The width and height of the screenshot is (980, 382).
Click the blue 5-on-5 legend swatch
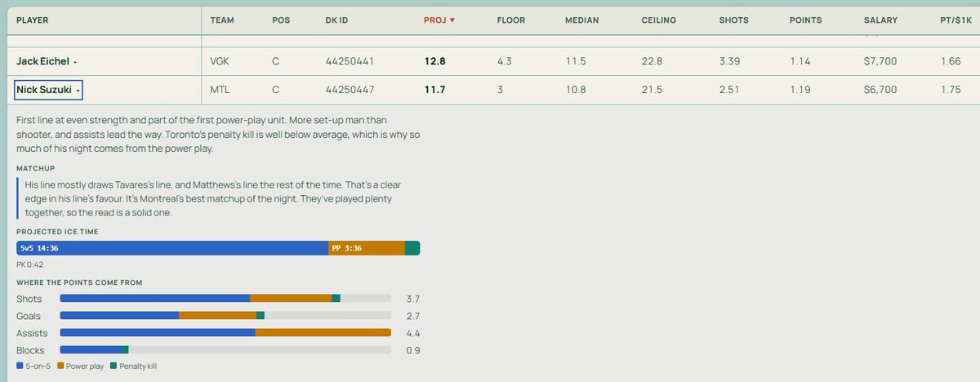20,366
